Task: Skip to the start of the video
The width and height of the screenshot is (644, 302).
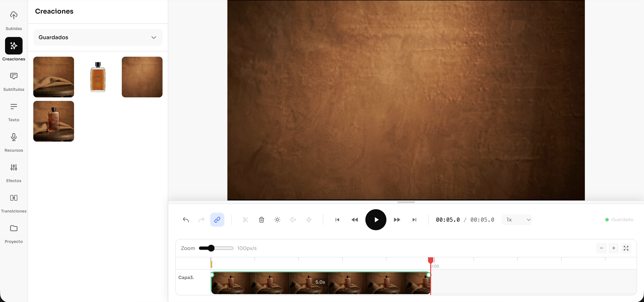Action: 337,219
